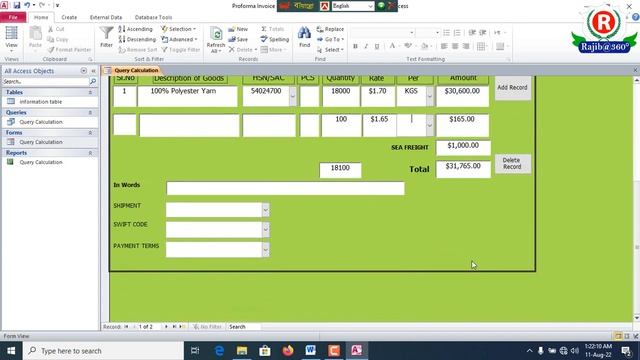Click the Filter funnel icon
The width and height of the screenshot is (640, 360).
click(x=107, y=37)
